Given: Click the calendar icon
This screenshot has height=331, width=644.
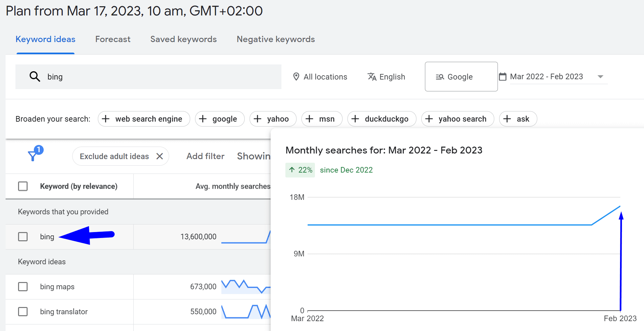Looking at the screenshot, I should pyautogui.click(x=502, y=77).
